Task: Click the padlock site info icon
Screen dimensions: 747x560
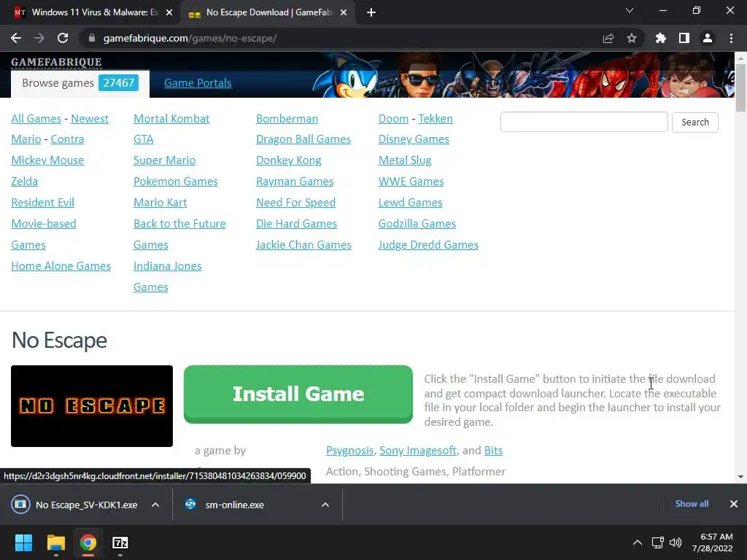Action: coord(92,38)
